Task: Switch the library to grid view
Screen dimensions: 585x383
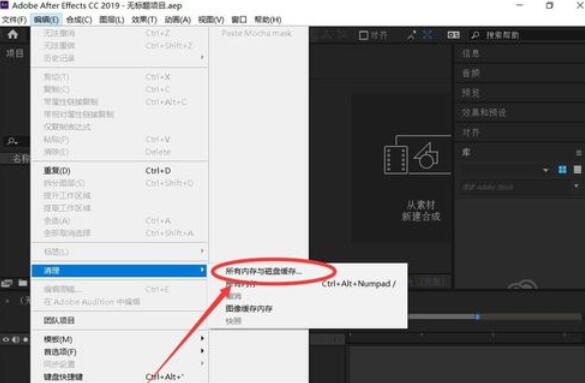Action: pyautogui.click(x=562, y=170)
